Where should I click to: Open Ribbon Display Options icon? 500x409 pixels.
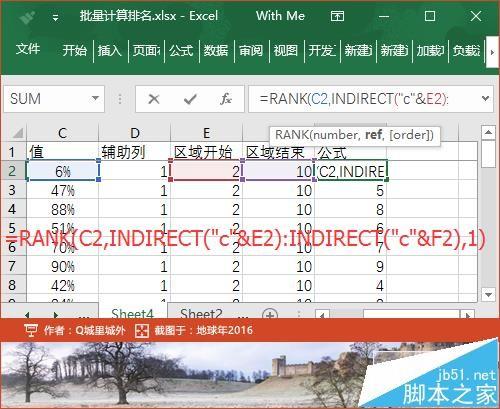(337, 16)
